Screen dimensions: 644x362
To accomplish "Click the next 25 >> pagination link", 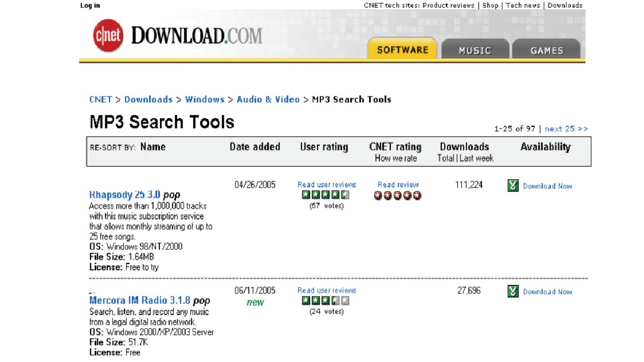I will [x=566, y=129].
